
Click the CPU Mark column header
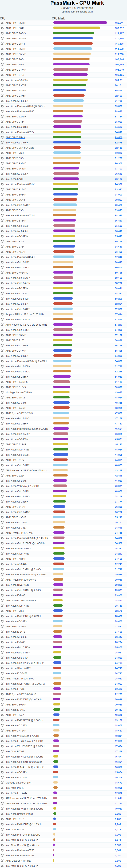(x=58, y=19)
